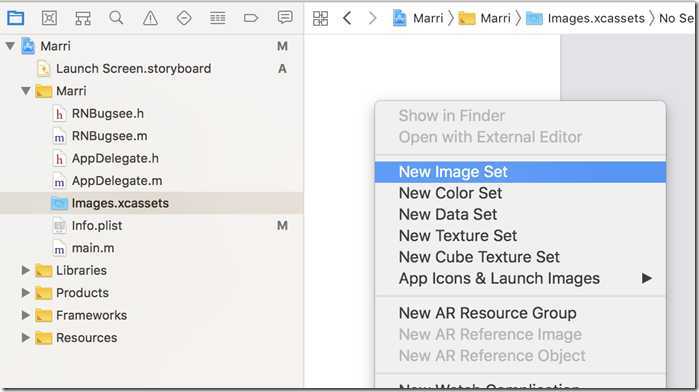Open the Find navigator magnifier icon
This screenshot has width=699, height=392.
point(116,18)
